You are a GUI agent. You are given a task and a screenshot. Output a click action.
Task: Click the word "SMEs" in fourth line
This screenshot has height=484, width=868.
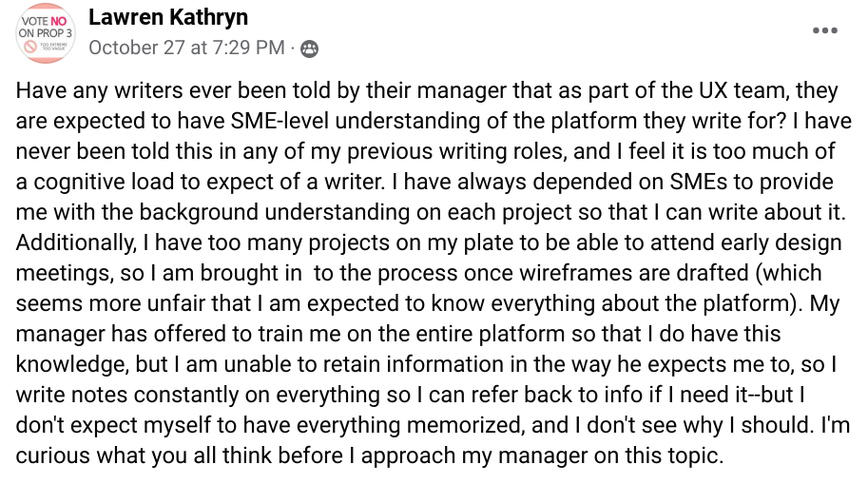(699, 182)
